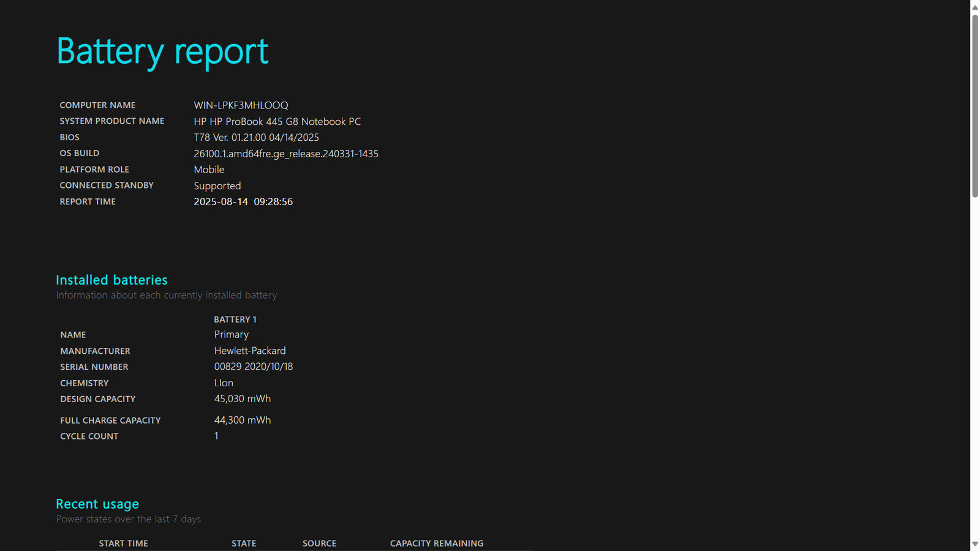980x551 pixels.
Task: Click the full charge capacity '44,300 mWh'
Action: coord(243,420)
